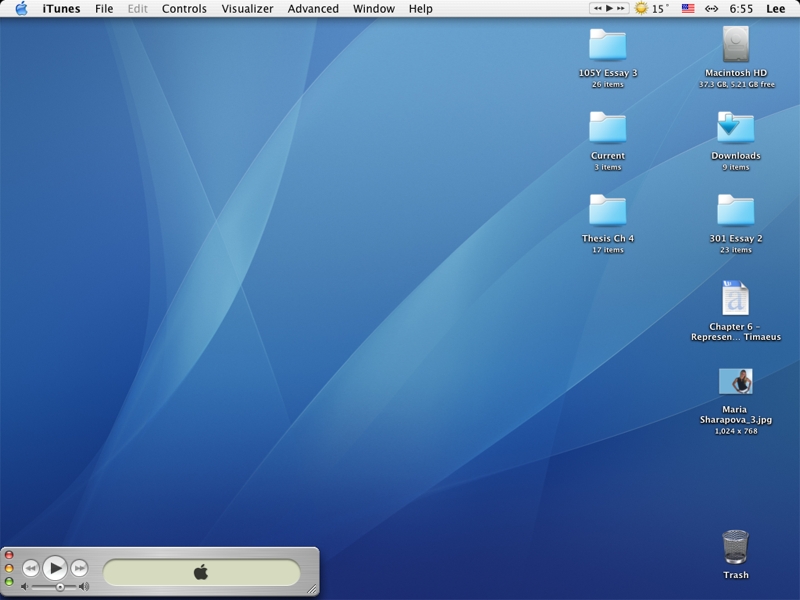800x600 pixels.
Task: Open the File menu
Action: pyautogui.click(x=104, y=9)
